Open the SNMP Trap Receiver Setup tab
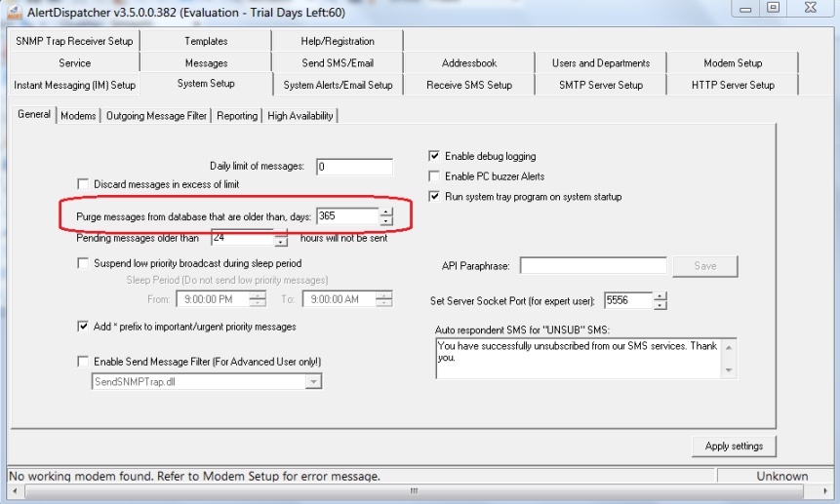The image size is (840, 504). (x=74, y=41)
